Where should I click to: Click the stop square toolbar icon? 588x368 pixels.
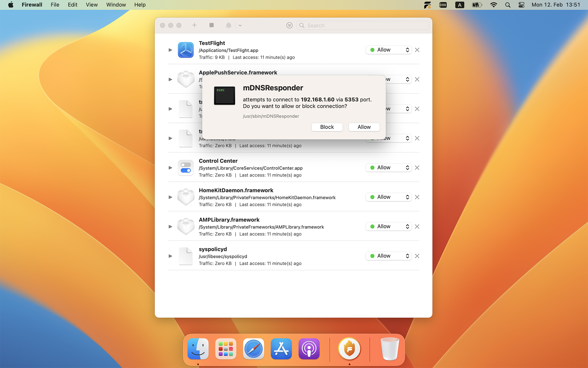tap(211, 25)
